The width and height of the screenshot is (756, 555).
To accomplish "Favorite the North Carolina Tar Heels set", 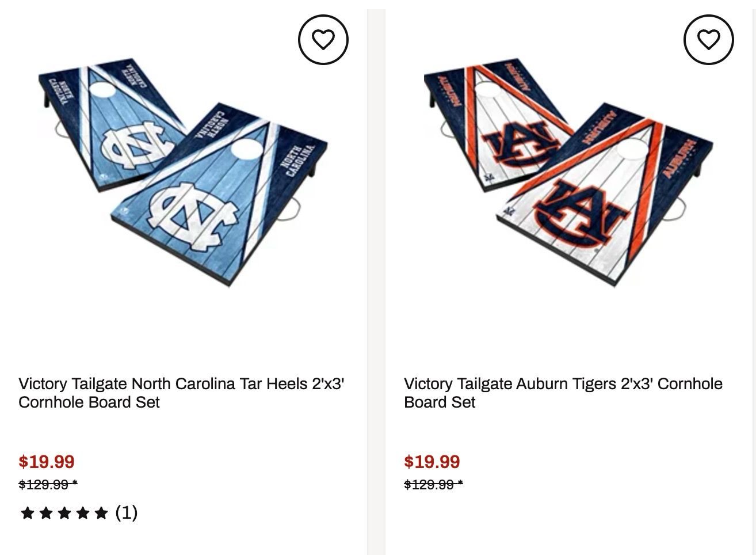I will 323,40.
